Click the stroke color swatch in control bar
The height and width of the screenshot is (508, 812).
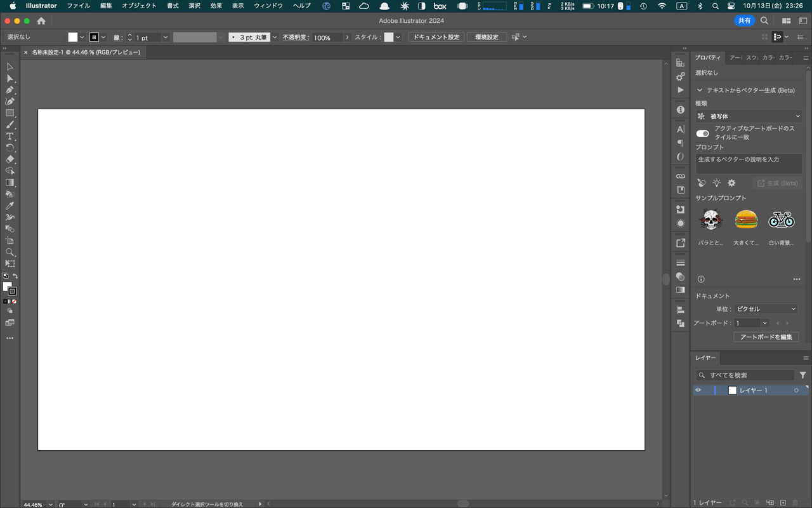(x=94, y=37)
